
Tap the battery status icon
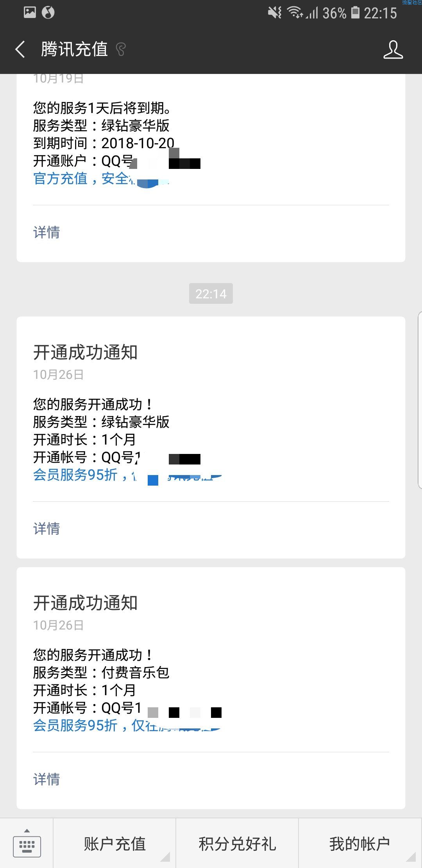pyautogui.click(x=355, y=13)
